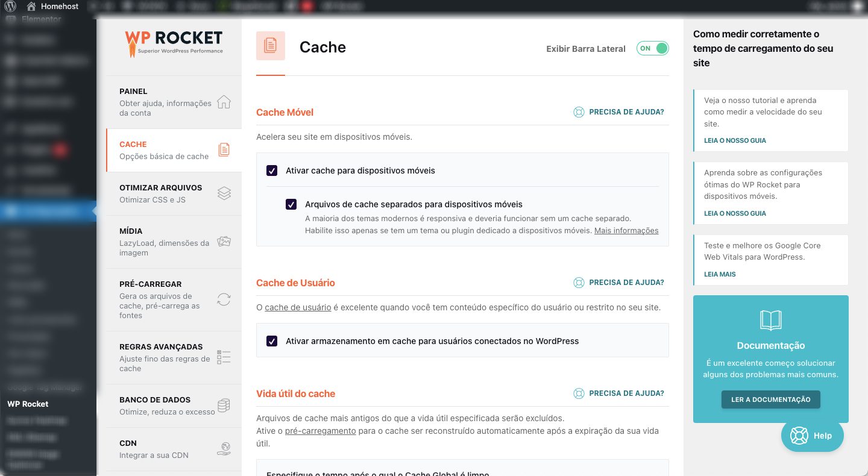Open the Pré-carregar tab
This screenshot has width=868, height=476.
pyautogui.click(x=174, y=299)
